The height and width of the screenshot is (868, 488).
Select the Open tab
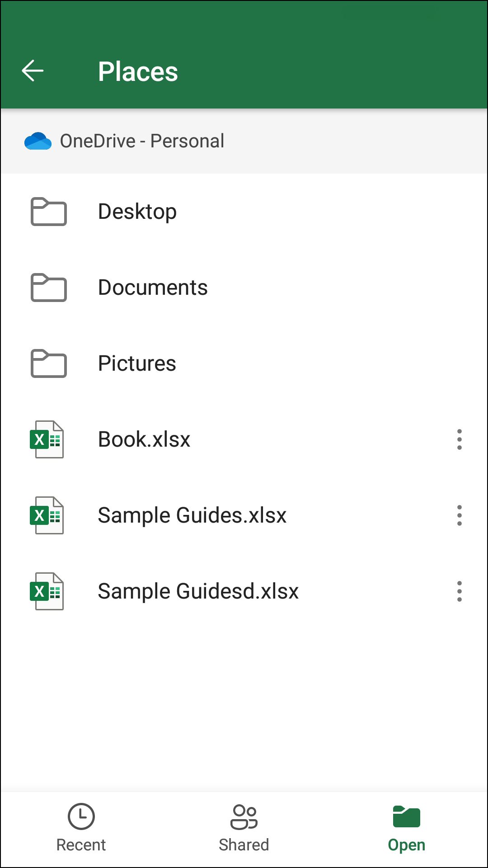point(407,828)
